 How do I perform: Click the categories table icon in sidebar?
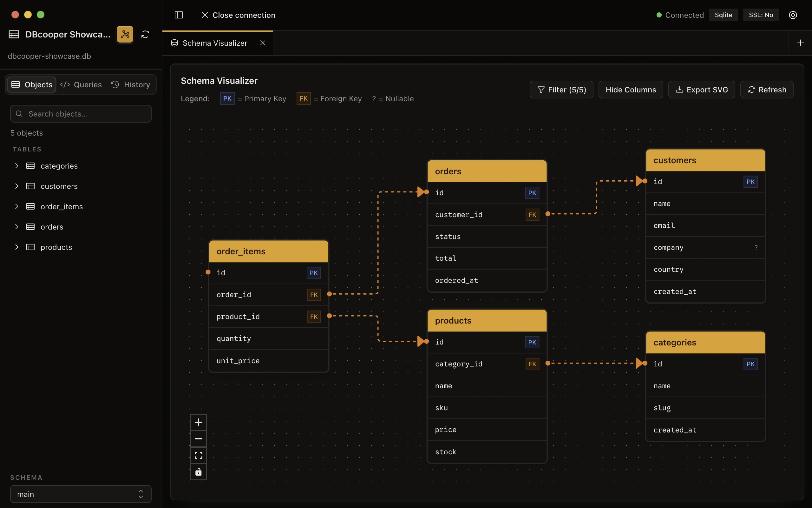click(30, 166)
